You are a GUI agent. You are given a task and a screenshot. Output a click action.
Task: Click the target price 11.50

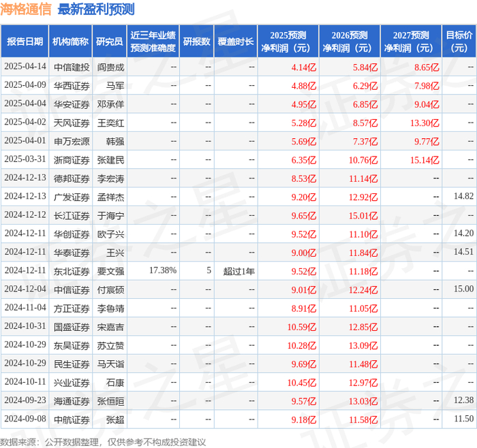point(463,419)
